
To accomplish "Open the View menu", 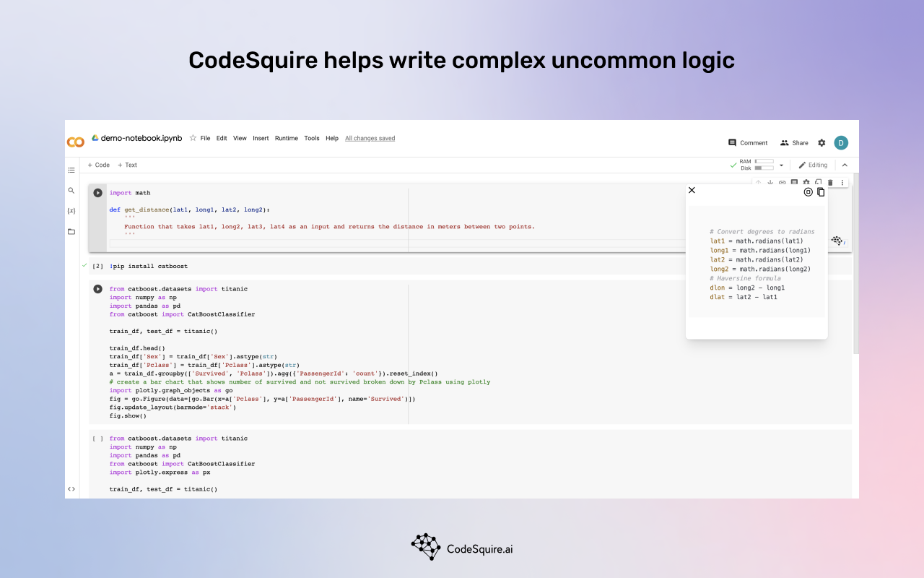I will click(x=240, y=138).
